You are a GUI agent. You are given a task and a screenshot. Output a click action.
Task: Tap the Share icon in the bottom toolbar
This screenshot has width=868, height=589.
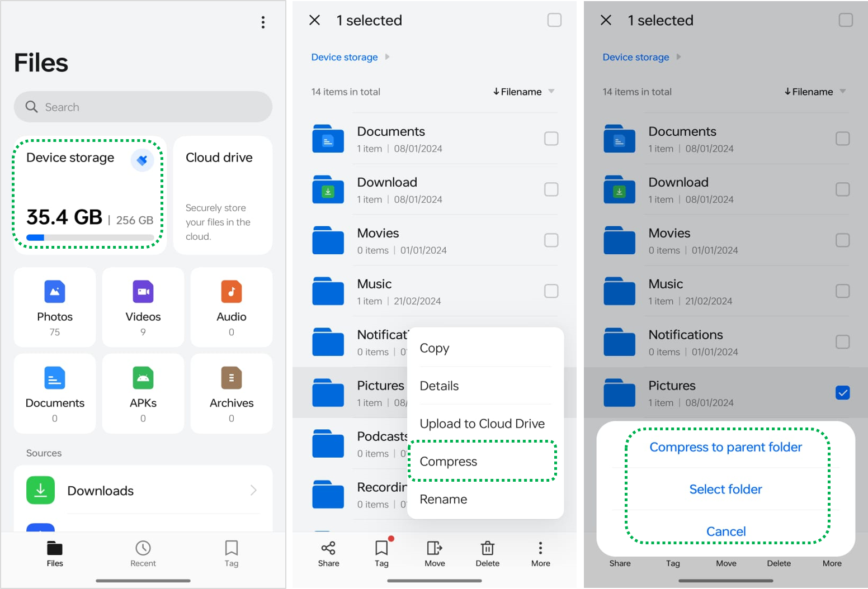(x=328, y=553)
